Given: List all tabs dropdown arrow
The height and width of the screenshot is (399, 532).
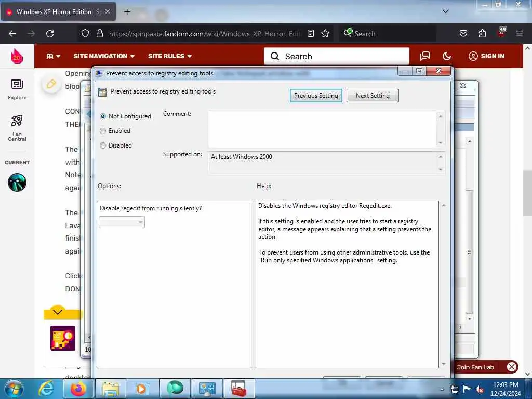Looking at the screenshot, I should tap(446, 11).
